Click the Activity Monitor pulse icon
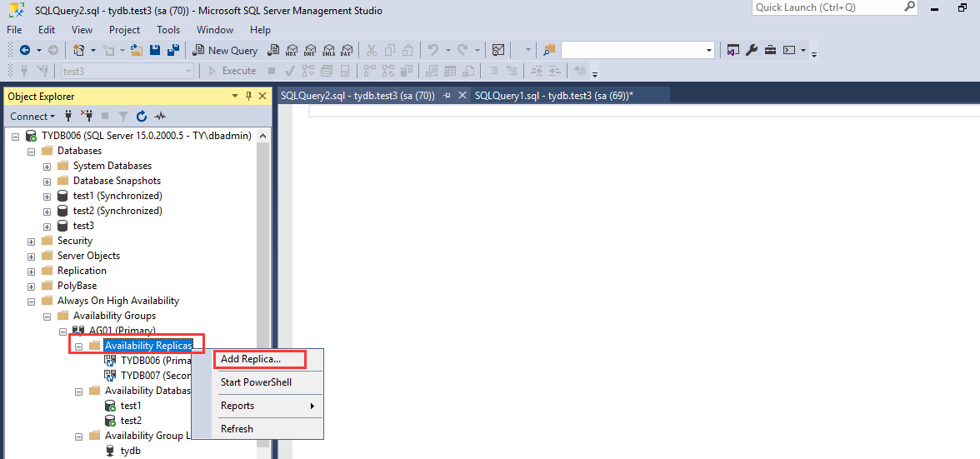This screenshot has height=459, width=980. coord(160,116)
